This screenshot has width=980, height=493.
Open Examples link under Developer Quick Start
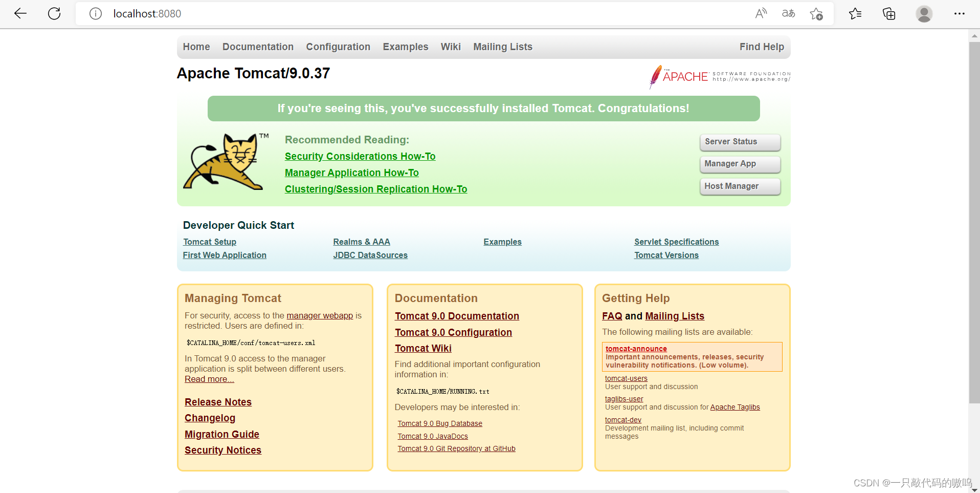502,242
